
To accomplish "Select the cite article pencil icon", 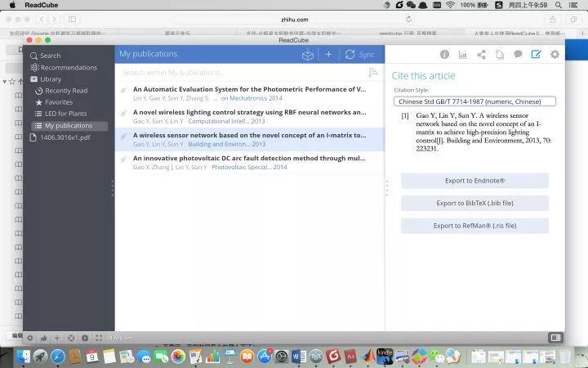I will (x=537, y=55).
